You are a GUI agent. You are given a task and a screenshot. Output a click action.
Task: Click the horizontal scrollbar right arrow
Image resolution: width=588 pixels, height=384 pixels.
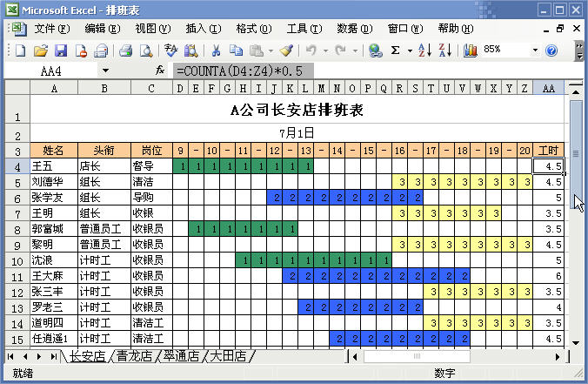[558, 357]
